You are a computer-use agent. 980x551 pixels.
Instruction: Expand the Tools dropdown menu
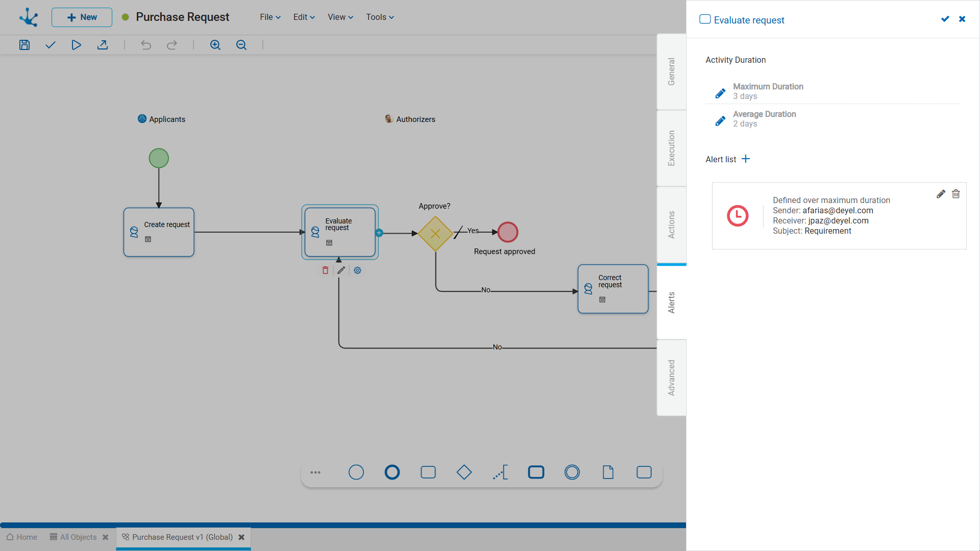point(380,17)
